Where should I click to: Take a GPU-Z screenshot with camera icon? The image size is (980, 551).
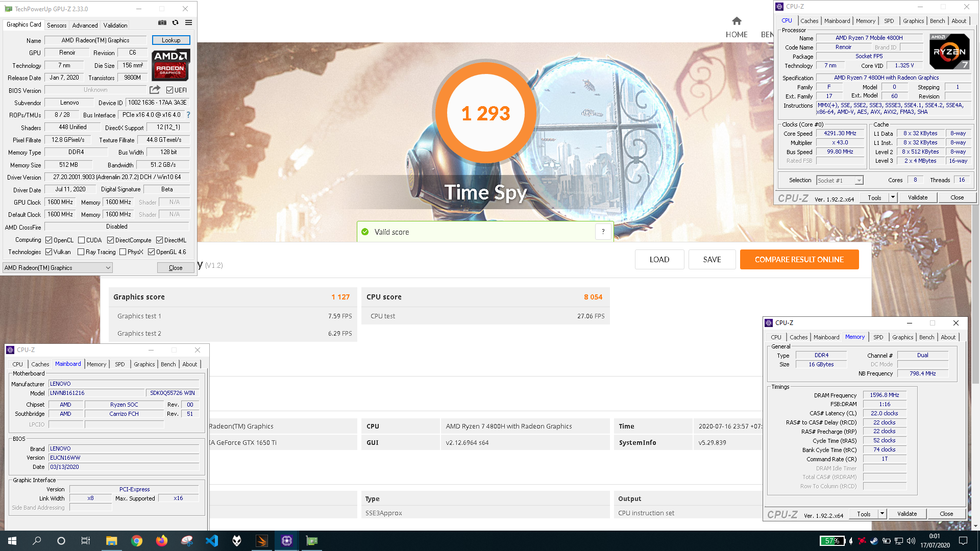[x=162, y=22]
